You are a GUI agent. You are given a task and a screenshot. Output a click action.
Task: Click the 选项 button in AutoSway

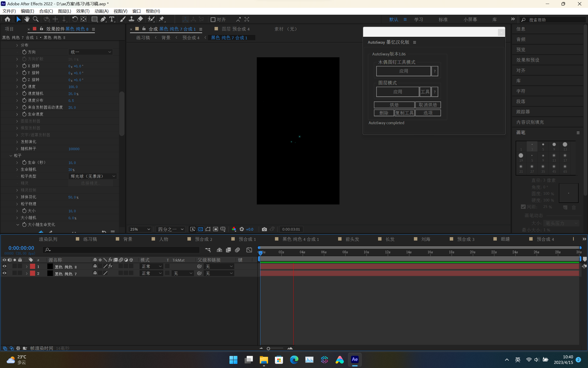(428, 113)
